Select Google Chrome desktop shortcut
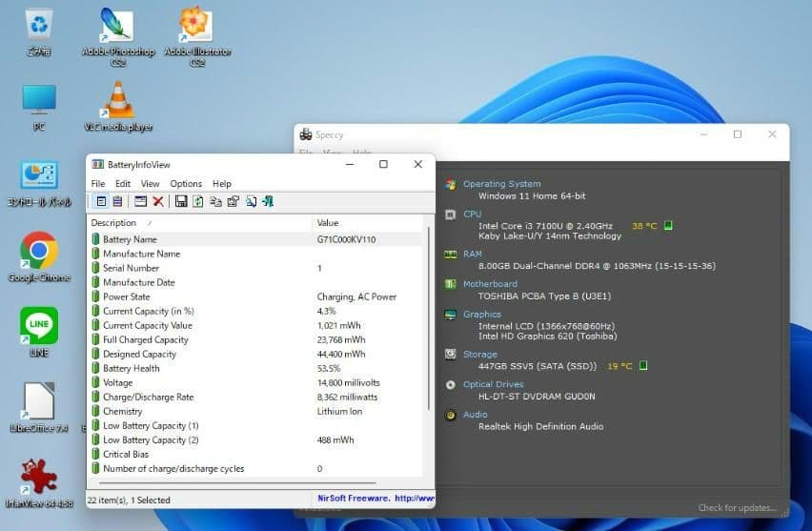 39,257
